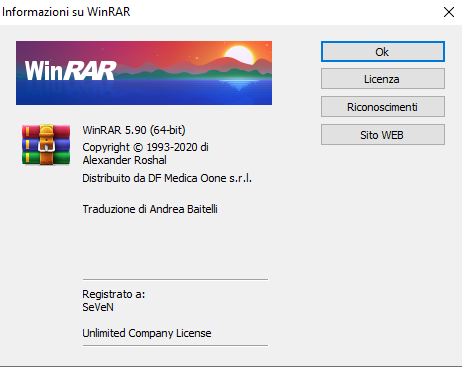Image resolution: width=462 pixels, height=367 pixels.
Task: Click Traduzione di Andrea Baitelli text
Action: click(150, 209)
